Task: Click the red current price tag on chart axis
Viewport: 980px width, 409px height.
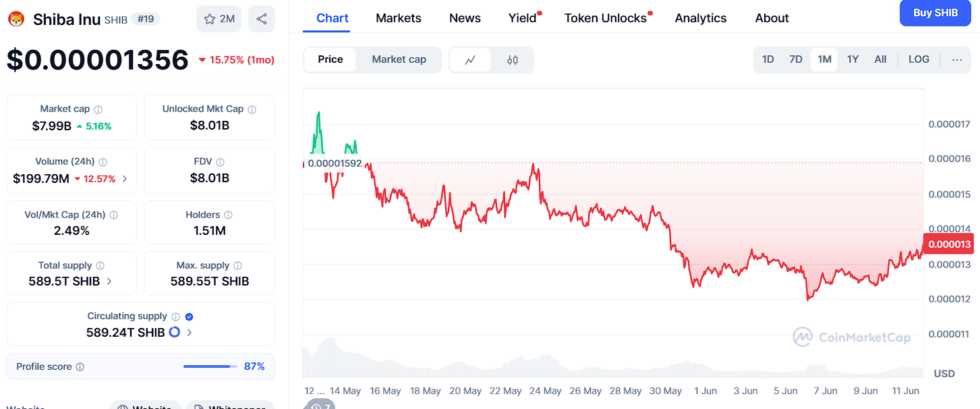Action: [x=950, y=244]
